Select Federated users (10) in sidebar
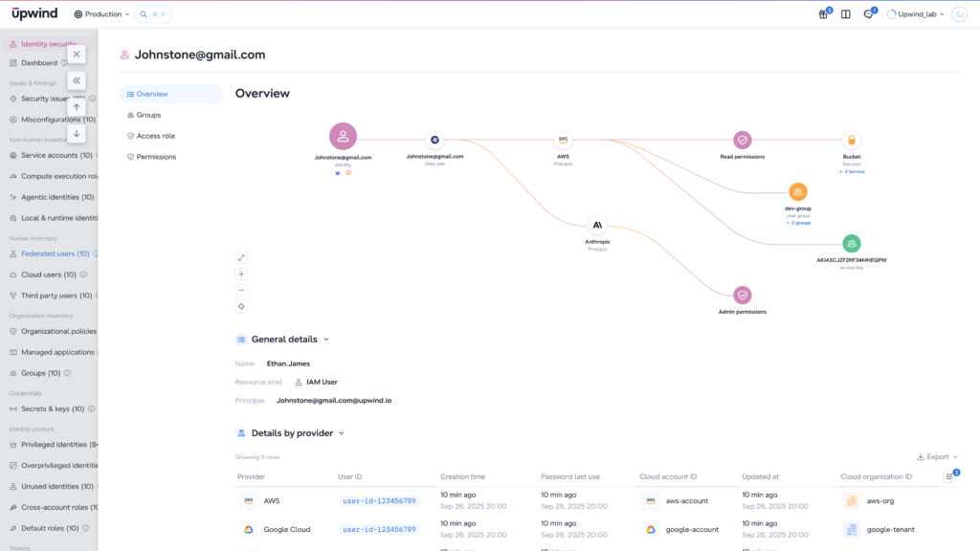Image resolution: width=980 pixels, height=551 pixels. 50,253
